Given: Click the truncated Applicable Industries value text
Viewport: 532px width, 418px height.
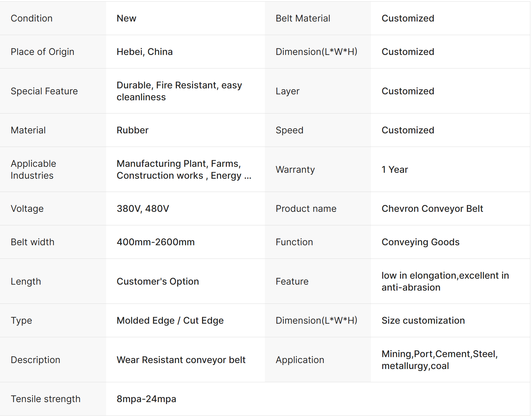Looking at the screenshot, I should [184, 170].
